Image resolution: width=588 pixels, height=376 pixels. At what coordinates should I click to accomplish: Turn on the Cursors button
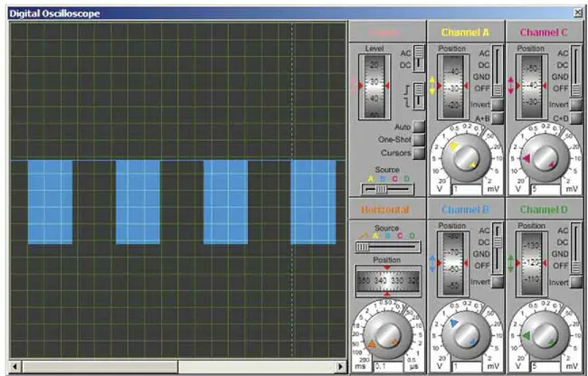419,153
